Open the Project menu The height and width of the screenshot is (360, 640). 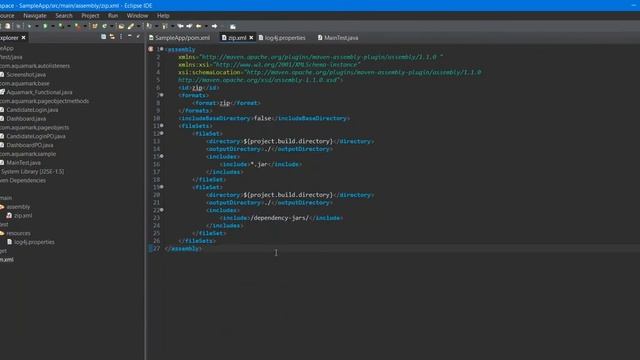[90, 16]
